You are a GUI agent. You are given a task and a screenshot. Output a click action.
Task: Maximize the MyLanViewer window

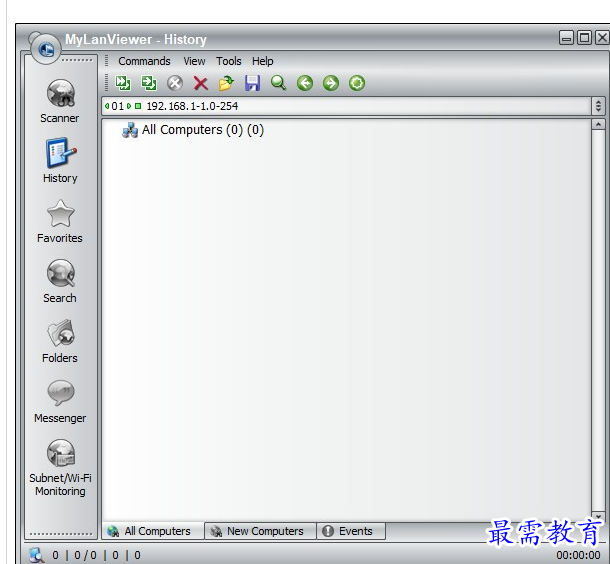point(584,38)
